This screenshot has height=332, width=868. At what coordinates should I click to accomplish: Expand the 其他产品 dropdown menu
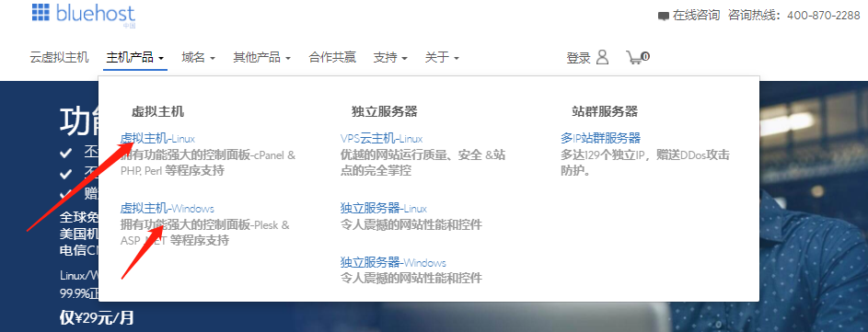click(261, 57)
